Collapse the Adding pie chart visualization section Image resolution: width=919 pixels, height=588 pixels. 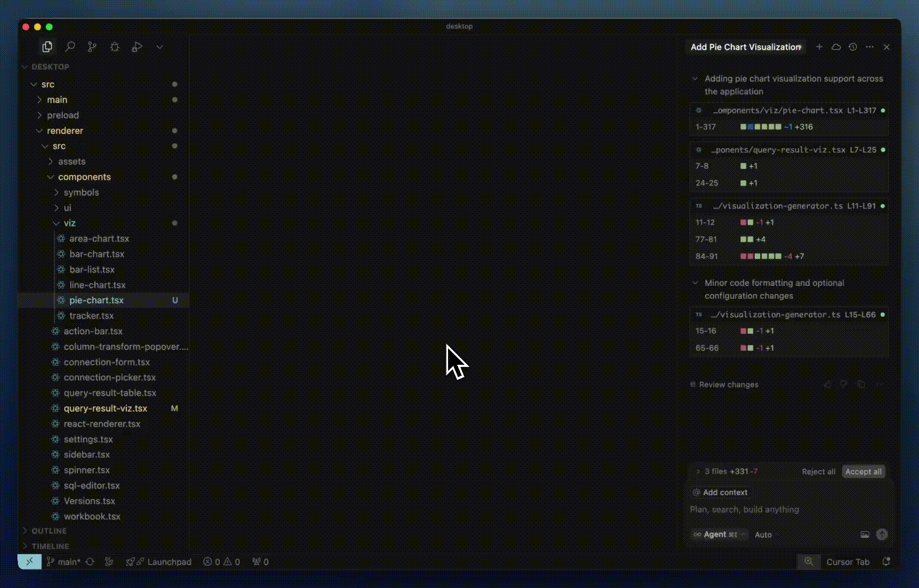tap(695, 78)
